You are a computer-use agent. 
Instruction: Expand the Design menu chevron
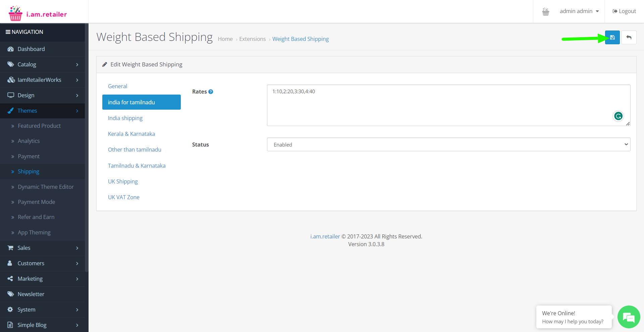(x=77, y=95)
